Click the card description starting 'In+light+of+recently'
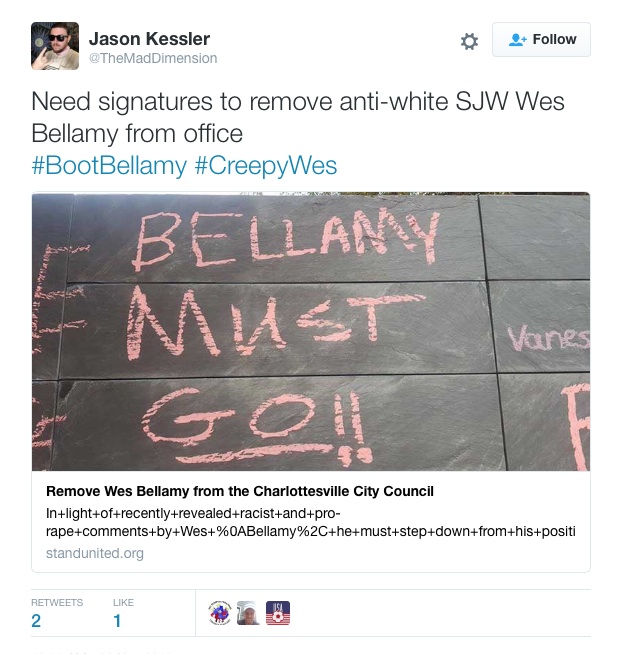 pos(311,522)
